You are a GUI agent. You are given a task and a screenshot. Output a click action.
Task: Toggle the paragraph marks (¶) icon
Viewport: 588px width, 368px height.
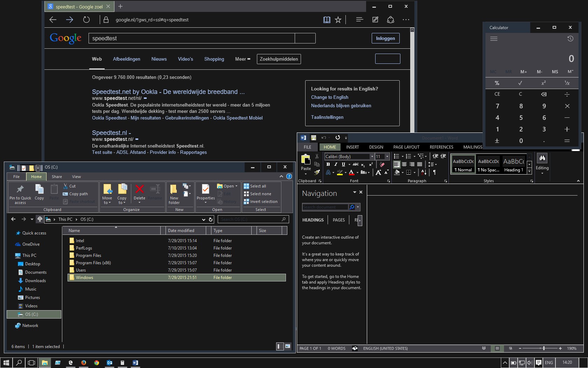pos(434,172)
